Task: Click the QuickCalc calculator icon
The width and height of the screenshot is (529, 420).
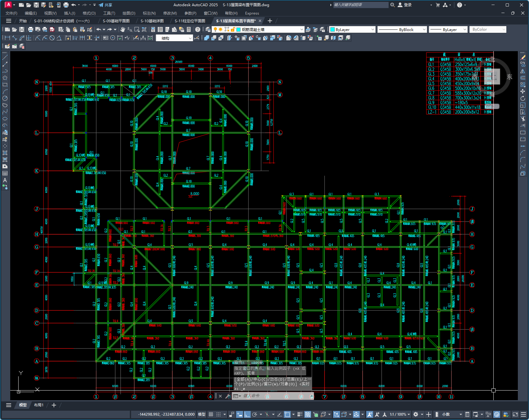Action: coord(189,29)
